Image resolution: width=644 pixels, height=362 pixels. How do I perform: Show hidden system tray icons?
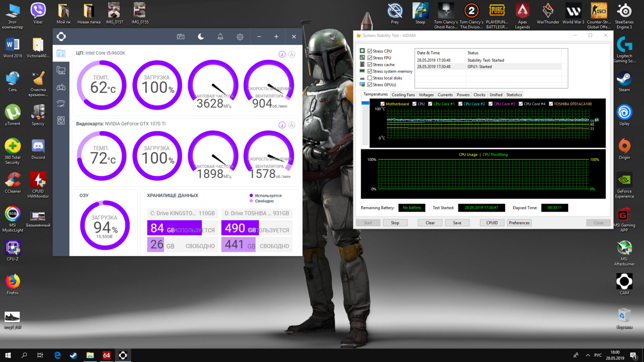click(588, 355)
